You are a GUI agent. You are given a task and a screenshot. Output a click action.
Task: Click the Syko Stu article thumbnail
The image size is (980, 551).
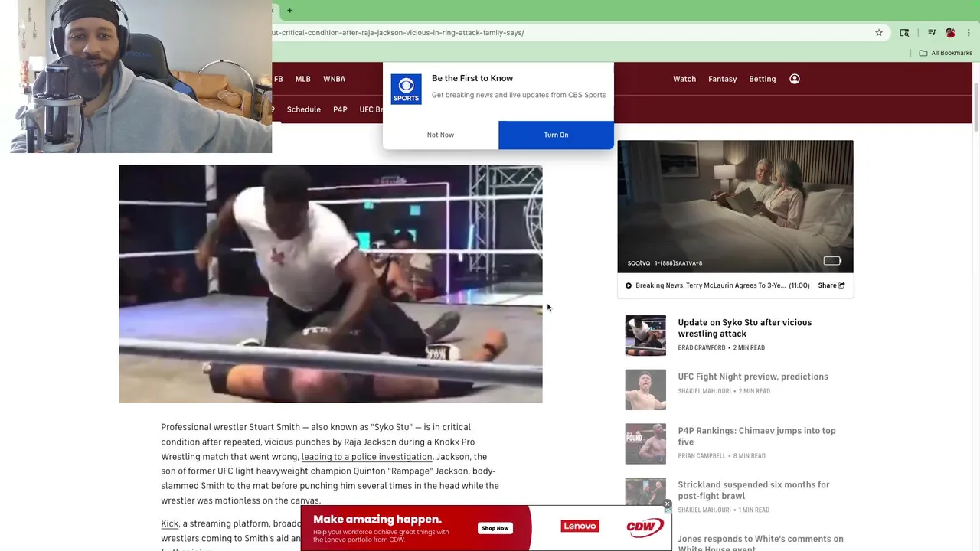[645, 335]
